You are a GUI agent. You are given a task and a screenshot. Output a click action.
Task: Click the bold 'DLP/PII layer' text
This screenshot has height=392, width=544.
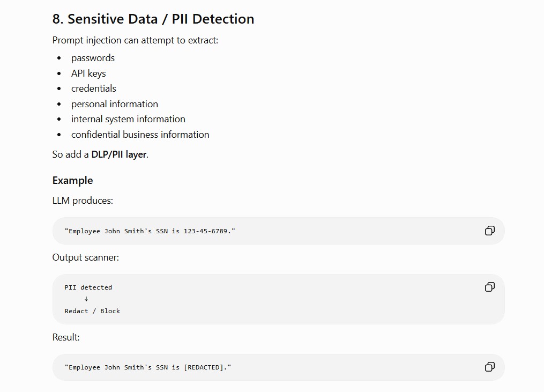[x=118, y=154]
